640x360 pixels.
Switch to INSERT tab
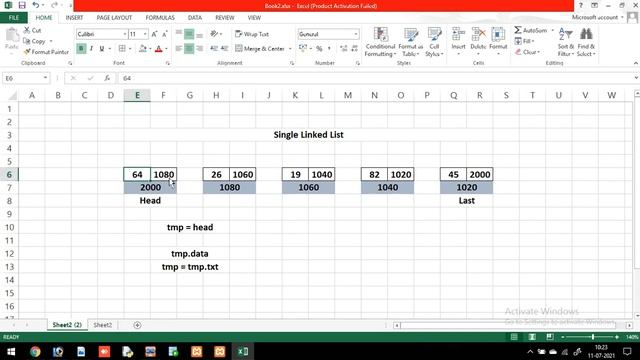[x=74, y=18]
